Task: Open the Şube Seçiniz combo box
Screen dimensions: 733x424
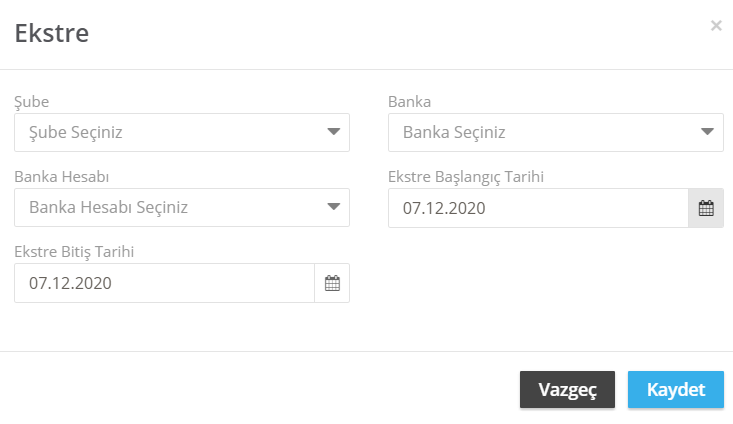Action: (182, 132)
